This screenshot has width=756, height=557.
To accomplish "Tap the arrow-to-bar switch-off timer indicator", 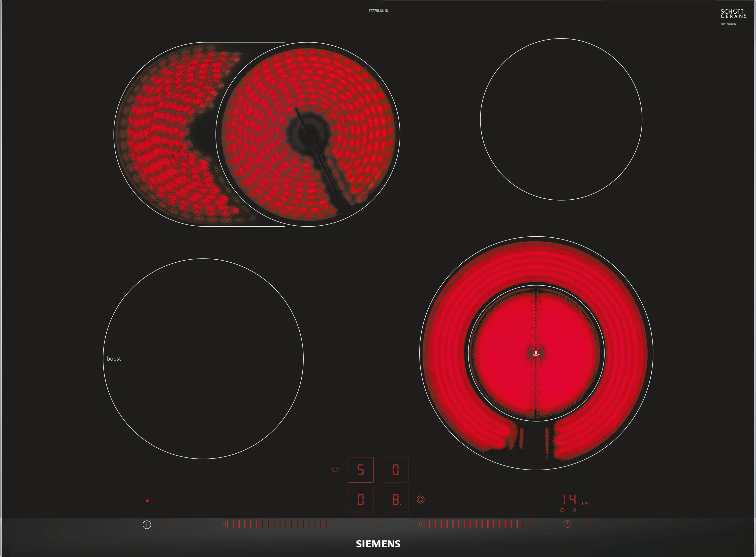I will click(x=573, y=510).
